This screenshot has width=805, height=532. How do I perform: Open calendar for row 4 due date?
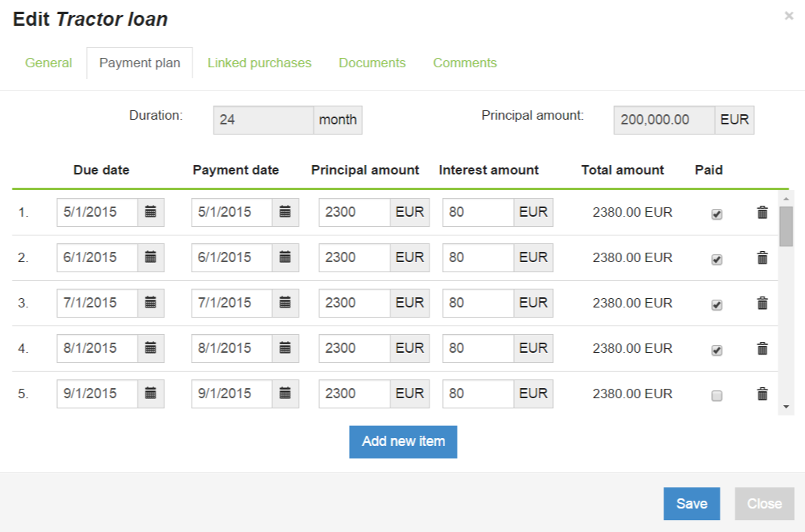pos(151,348)
